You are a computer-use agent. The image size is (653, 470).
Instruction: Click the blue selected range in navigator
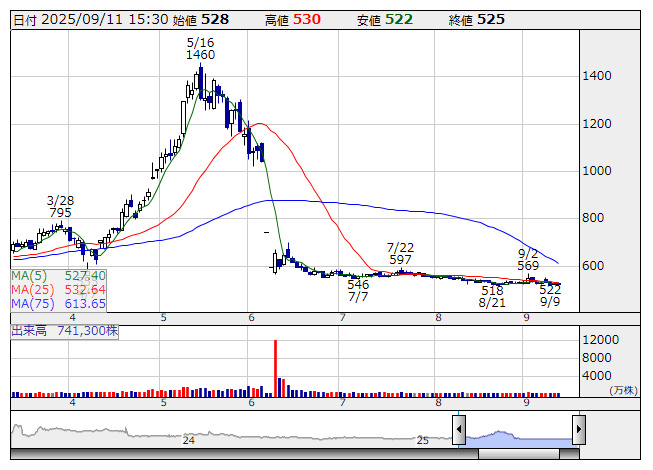coord(518,435)
